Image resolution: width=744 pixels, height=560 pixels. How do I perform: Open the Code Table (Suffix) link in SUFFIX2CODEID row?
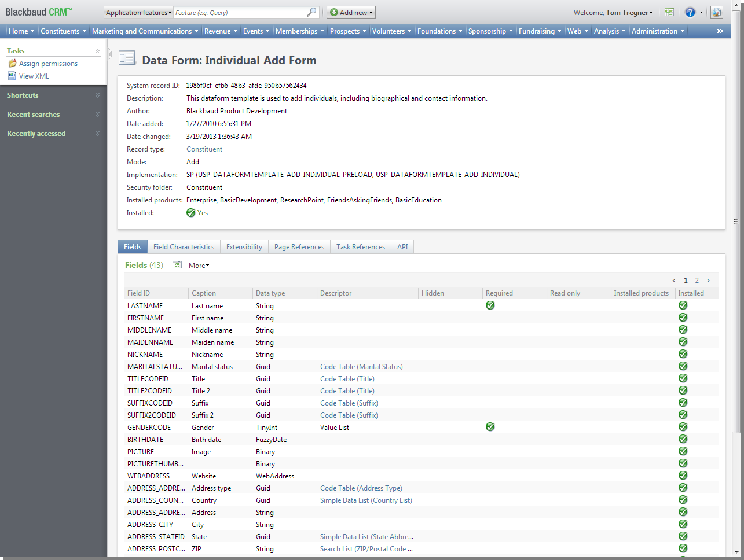[349, 415]
